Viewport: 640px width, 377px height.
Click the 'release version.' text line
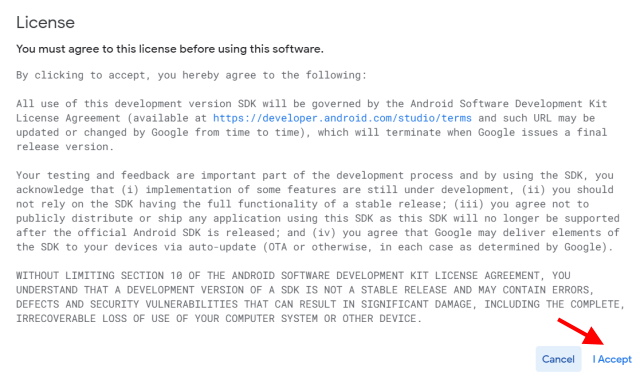coord(65,146)
